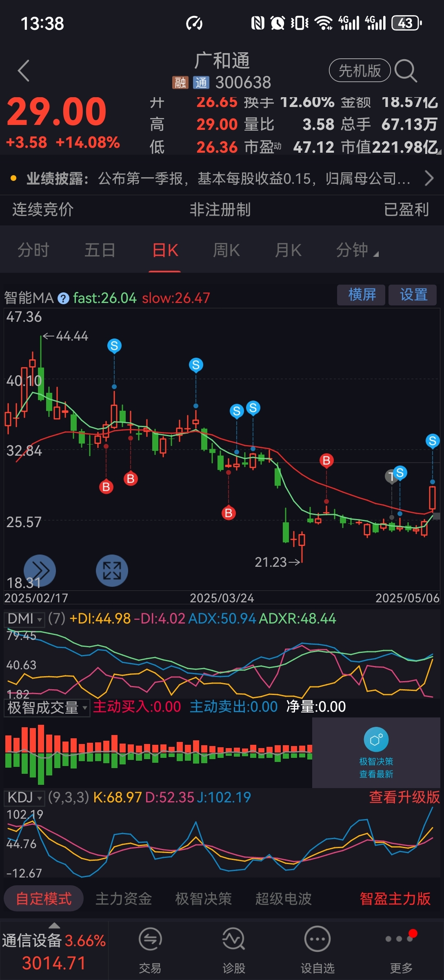444x980 pixels.
Task: Tap the 已盈利 label
Action: [x=406, y=209]
